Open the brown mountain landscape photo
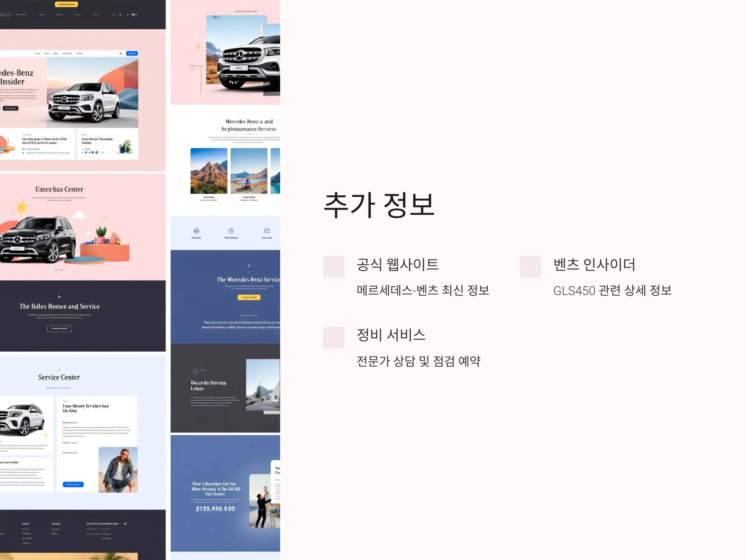 coord(209,171)
